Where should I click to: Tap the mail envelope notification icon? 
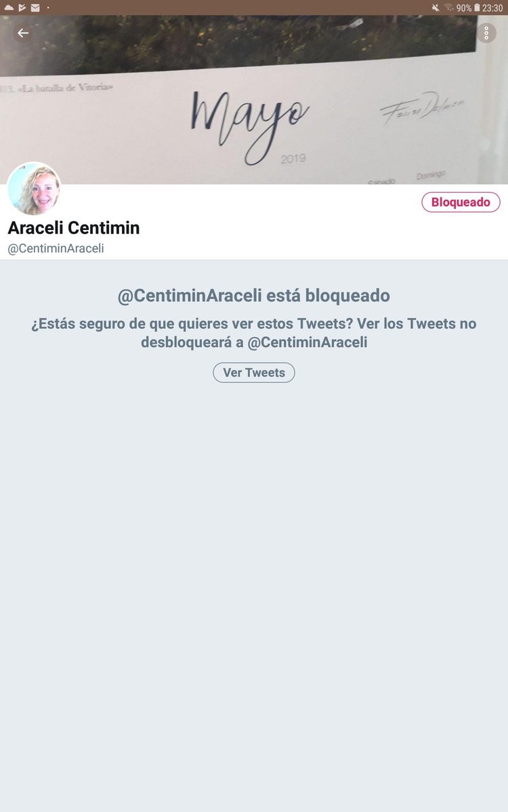click(x=35, y=8)
